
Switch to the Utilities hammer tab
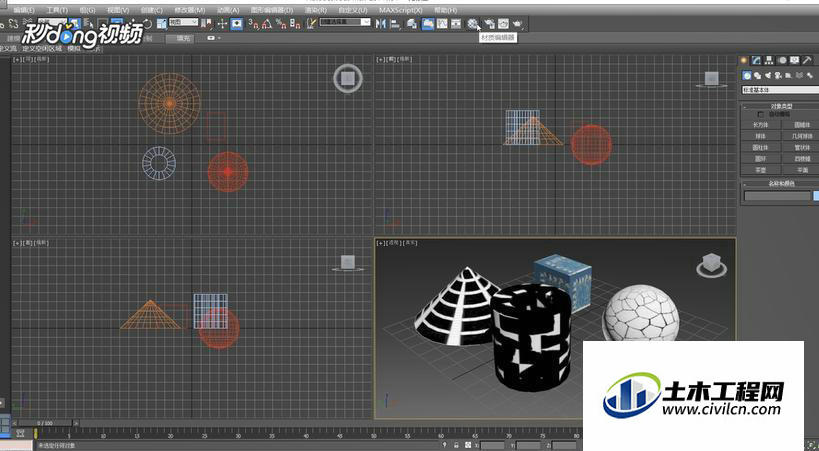[807, 60]
